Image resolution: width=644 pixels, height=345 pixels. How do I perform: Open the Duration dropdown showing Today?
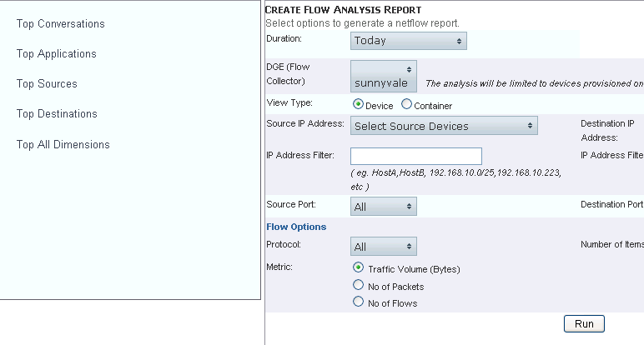click(x=408, y=40)
